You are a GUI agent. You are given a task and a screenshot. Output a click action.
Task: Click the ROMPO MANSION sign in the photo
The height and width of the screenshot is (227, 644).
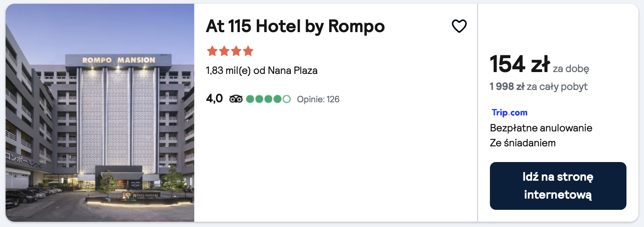click(119, 60)
